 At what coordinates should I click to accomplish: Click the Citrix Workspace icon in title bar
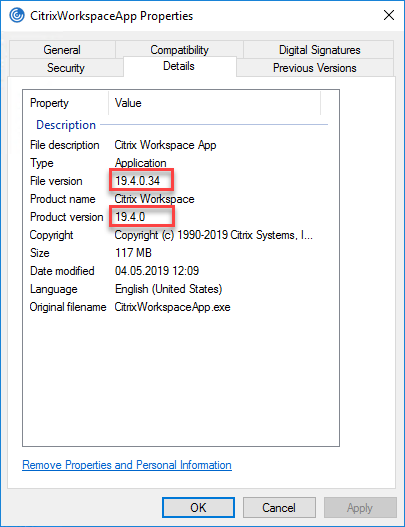[17, 15]
